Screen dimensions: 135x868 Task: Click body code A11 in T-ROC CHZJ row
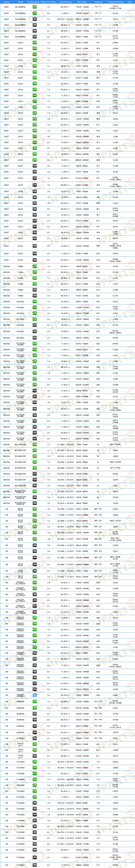[98, 744]
